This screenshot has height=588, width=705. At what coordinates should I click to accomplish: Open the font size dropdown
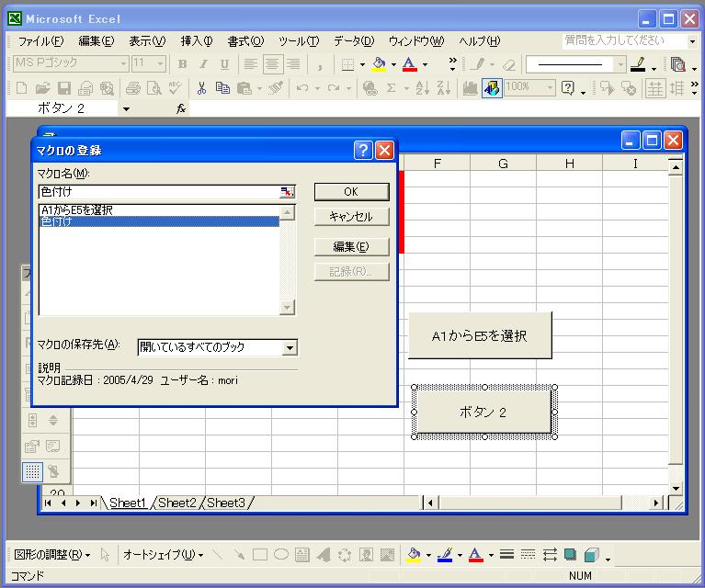[160, 64]
